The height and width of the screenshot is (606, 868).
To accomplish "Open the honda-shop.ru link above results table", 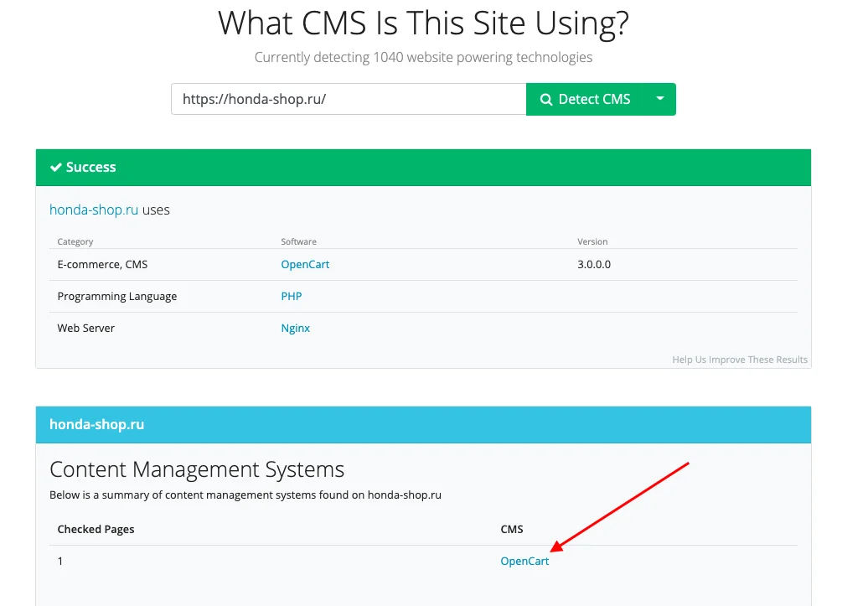I will pyautogui.click(x=94, y=210).
